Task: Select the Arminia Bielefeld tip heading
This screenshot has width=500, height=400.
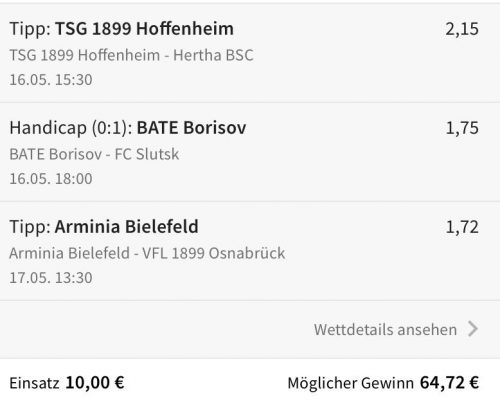Action: (104, 227)
